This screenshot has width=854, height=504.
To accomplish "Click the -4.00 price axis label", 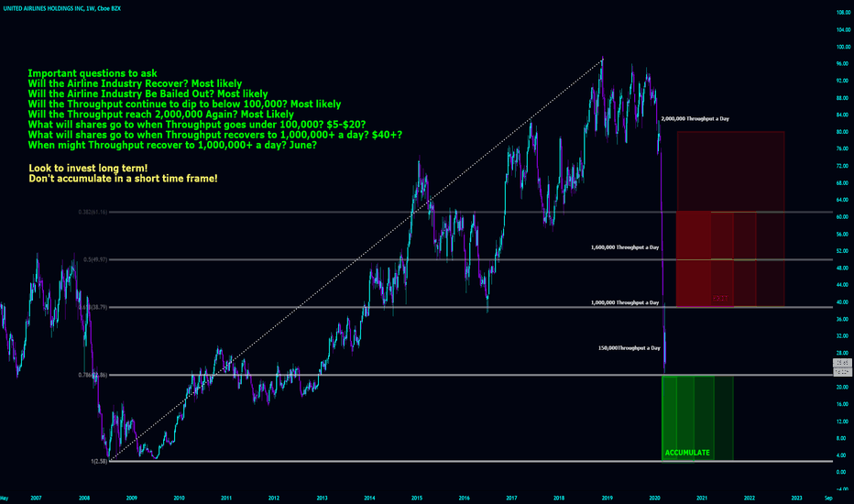I will pyautogui.click(x=844, y=488).
